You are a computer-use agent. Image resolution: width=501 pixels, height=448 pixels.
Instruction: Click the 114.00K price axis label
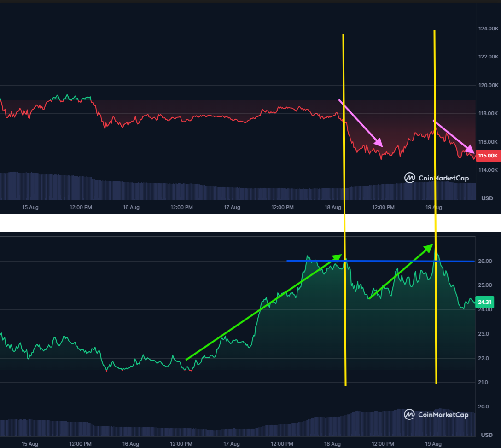(x=488, y=170)
